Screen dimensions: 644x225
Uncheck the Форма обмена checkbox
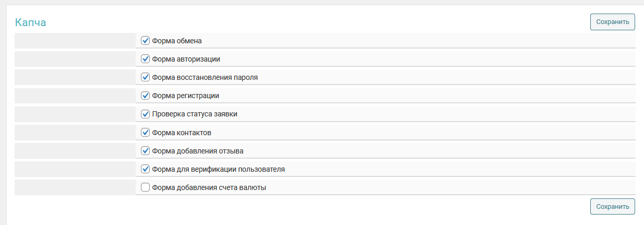coord(146,41)
